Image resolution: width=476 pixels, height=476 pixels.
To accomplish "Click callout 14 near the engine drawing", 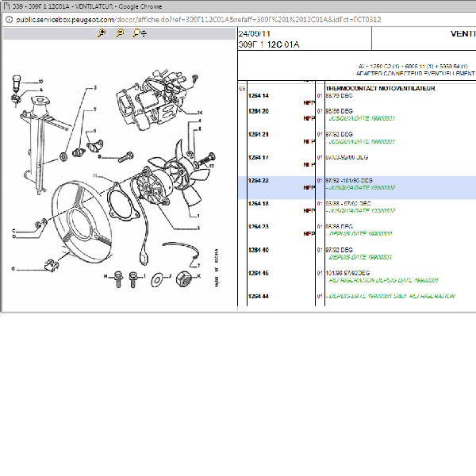I will click(200, 113).
